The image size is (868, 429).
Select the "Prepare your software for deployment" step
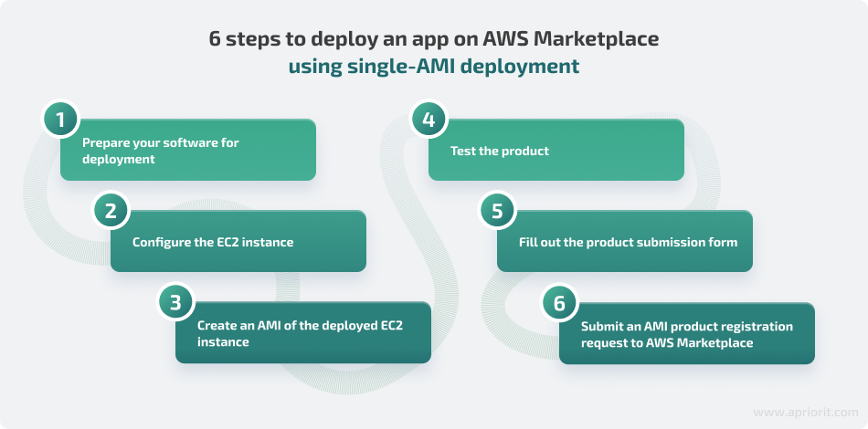[x=188, y=150]
